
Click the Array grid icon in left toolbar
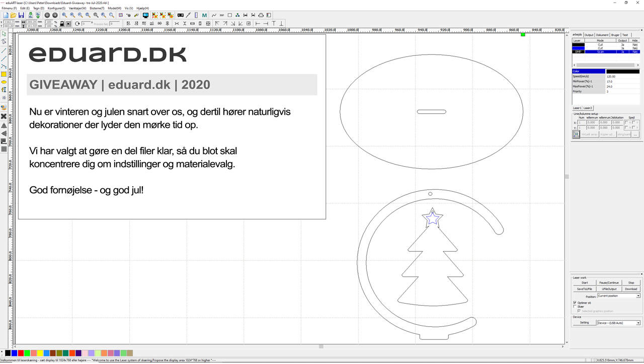click(x=4, y=149)
